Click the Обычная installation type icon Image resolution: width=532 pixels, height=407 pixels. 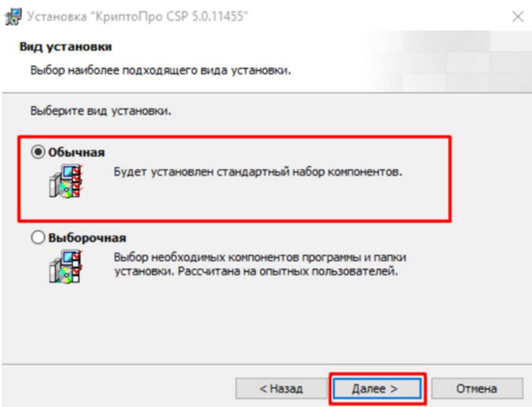(66, 181)
